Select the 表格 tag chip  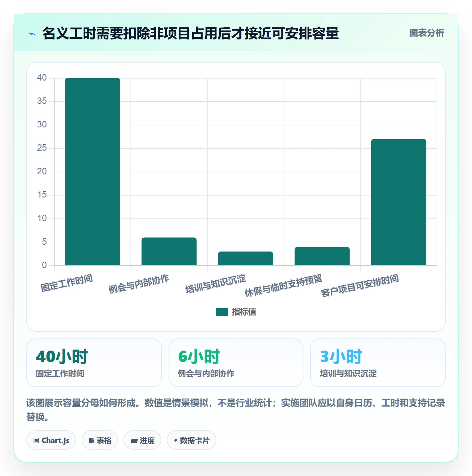100,440
